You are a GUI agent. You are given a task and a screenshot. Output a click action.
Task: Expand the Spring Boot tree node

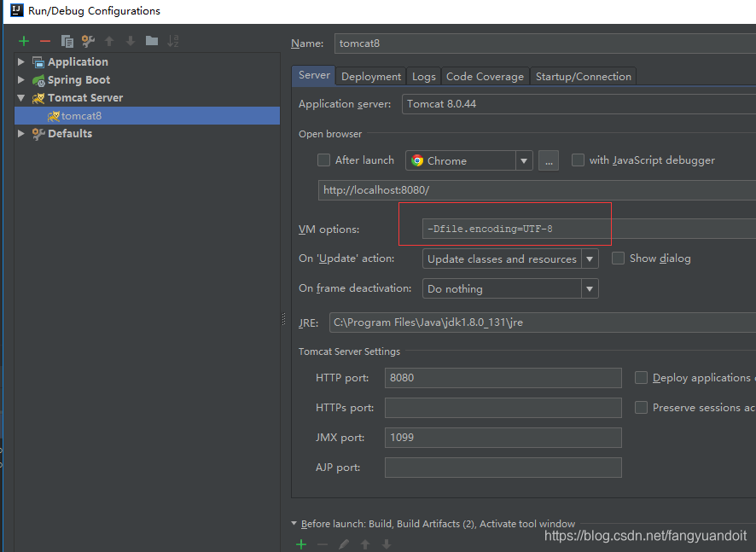pos(21,79)
